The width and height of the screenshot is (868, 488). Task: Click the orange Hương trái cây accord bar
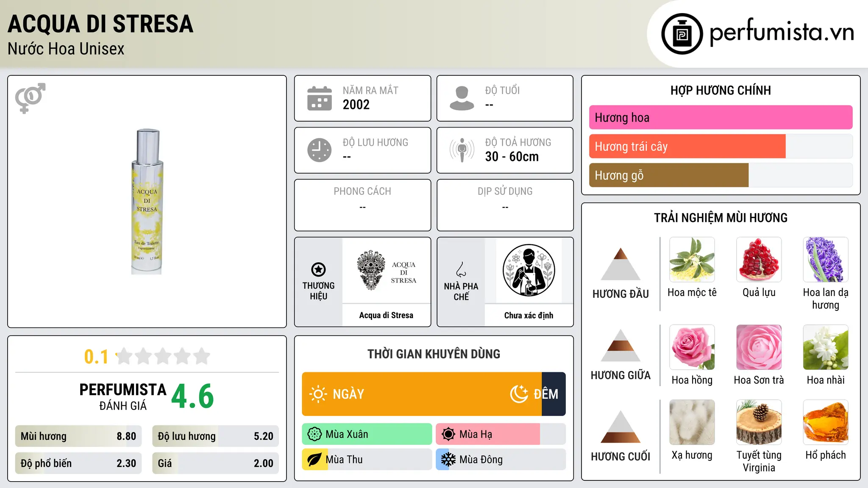[687, 147]
